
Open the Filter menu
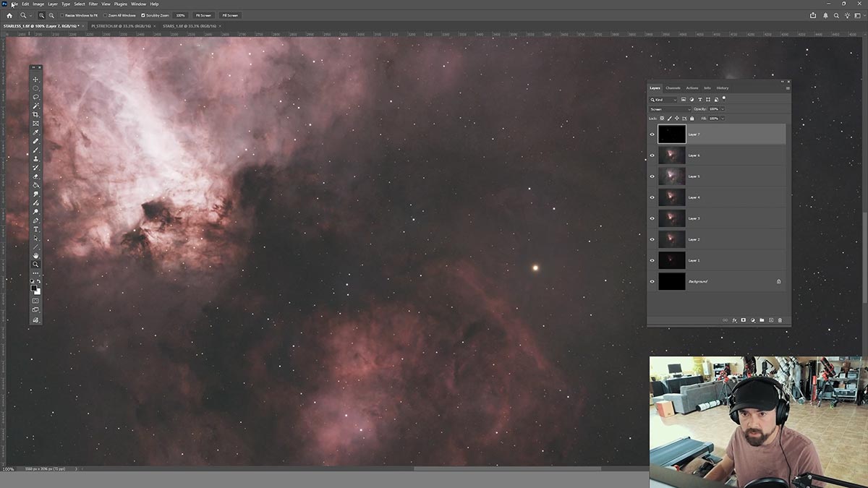pos(93,3)
